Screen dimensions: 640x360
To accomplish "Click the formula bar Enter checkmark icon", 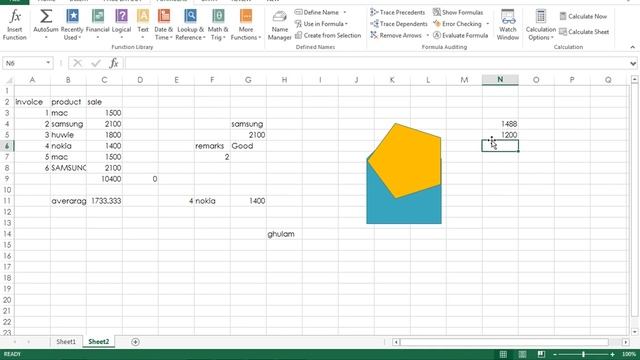I will click(96, 63).
